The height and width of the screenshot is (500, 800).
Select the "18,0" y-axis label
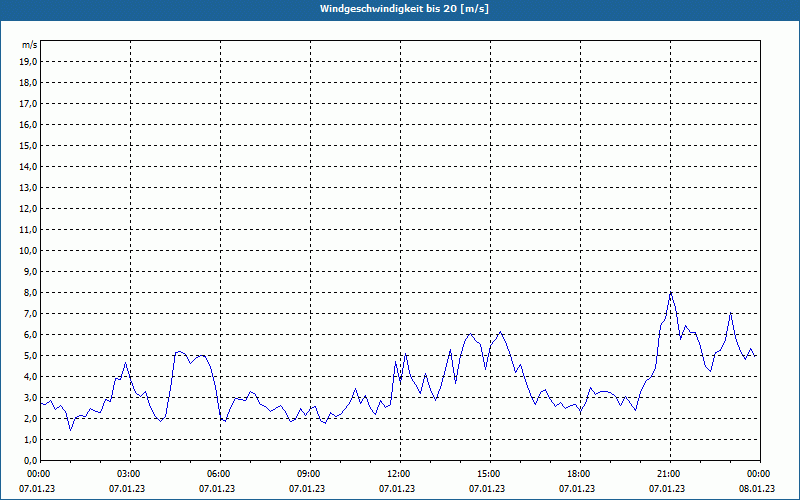tap(29, 83)
